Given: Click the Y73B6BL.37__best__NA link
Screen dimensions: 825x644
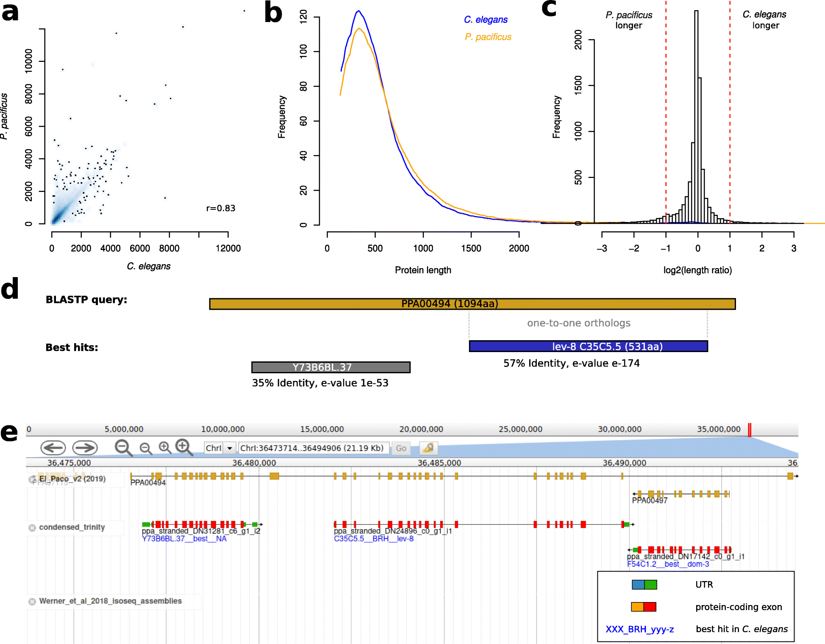Looking at the screenshot, I should click(x=184, y=539).
